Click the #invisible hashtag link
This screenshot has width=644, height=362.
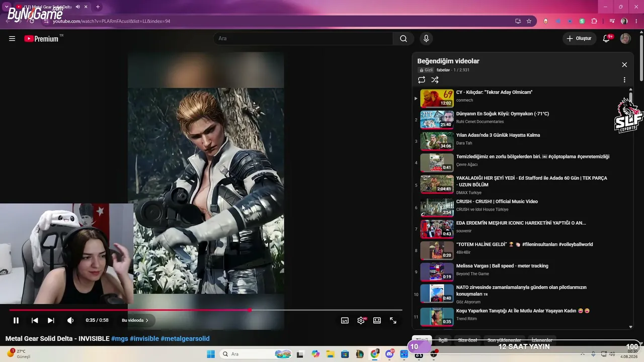click(144, 339)
